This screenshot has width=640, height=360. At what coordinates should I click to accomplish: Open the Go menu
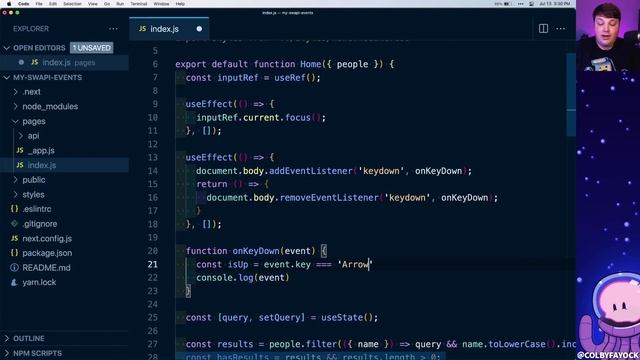click(107, 4)
